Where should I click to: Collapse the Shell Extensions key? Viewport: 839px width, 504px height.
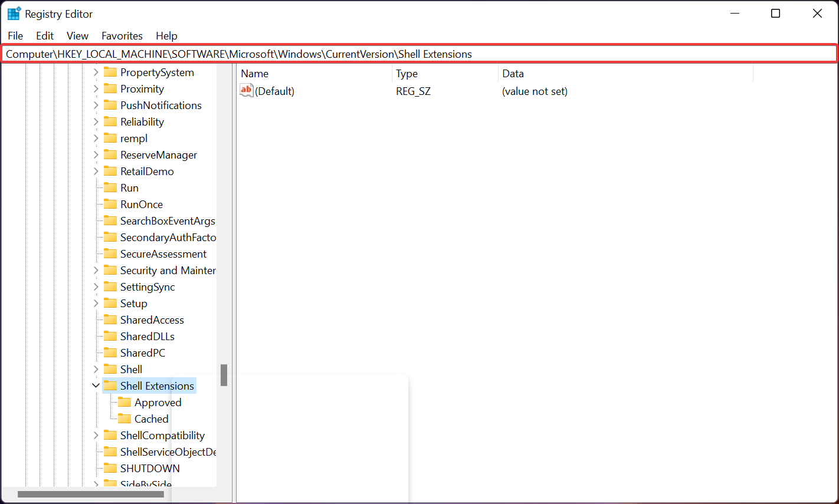point(96,386)
